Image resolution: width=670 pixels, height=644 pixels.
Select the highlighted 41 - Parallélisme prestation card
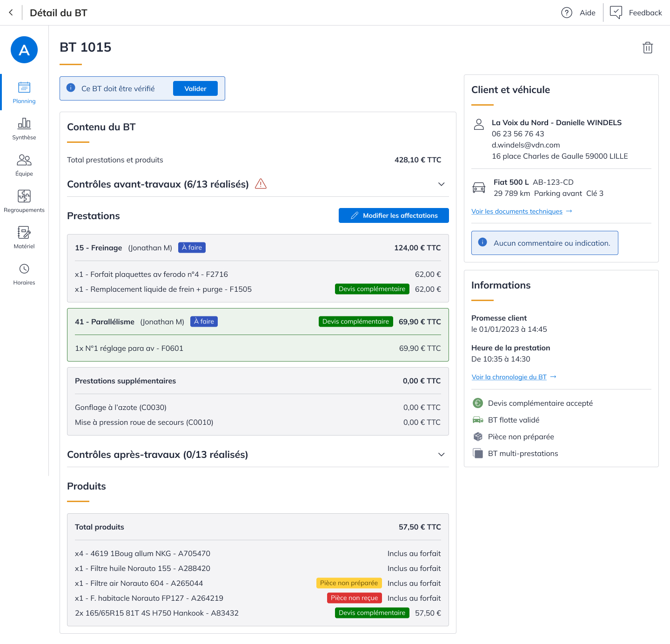point(258,335)
